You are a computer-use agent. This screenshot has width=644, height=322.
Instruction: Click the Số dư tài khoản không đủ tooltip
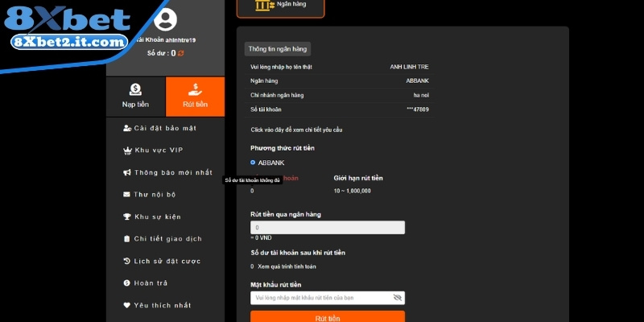[252, 180]
